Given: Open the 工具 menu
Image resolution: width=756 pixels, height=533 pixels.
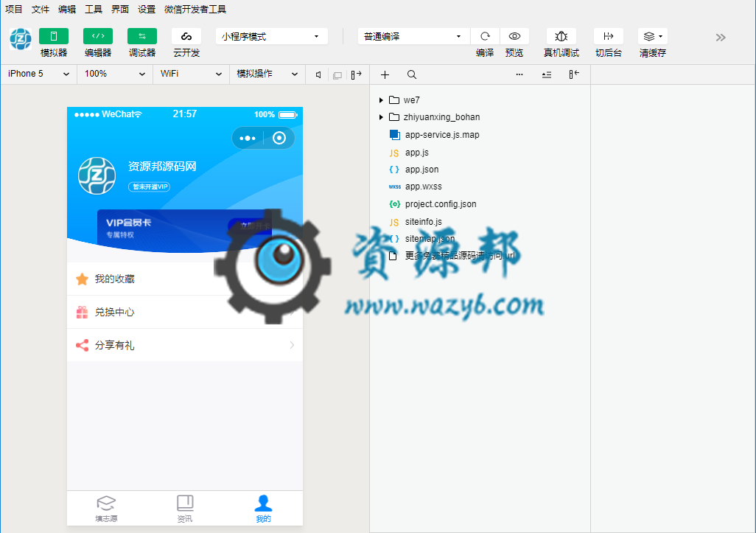Looking at the screenshot, I should pyautogui.click(x=93, y=9).
